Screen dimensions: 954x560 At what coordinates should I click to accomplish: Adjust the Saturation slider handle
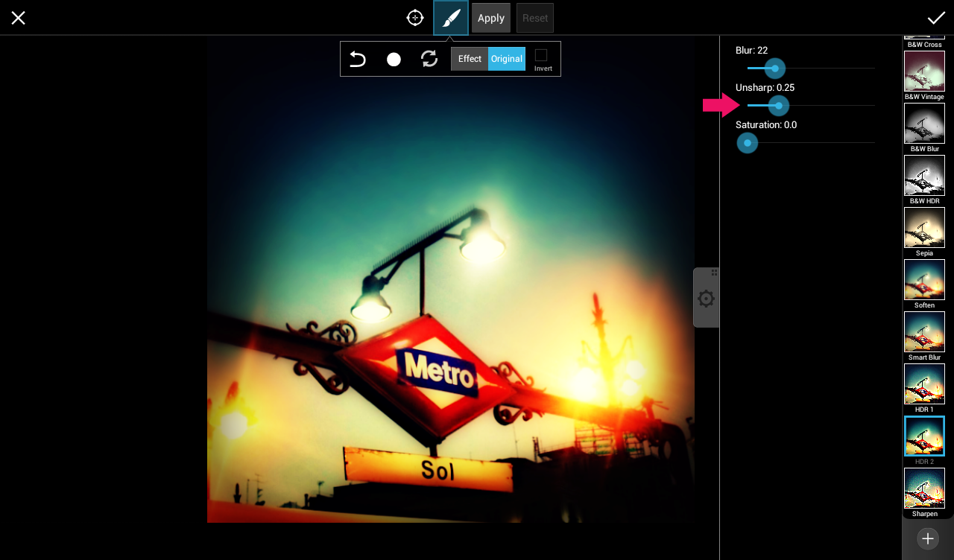(x=748, y=143)
